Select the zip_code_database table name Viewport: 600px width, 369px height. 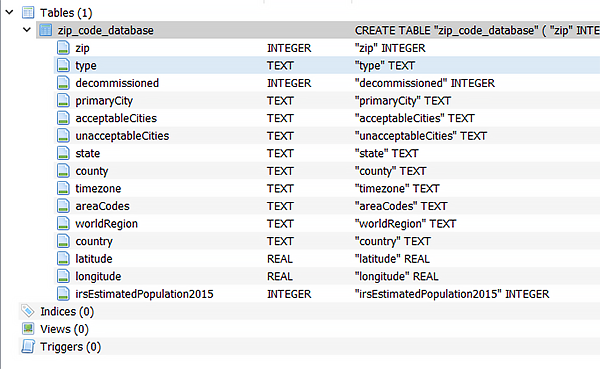click(x=106, y=31)
